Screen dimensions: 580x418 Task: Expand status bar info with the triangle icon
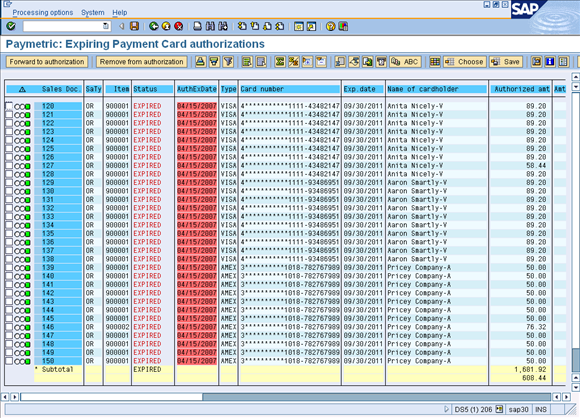click(x=446, y=409)
